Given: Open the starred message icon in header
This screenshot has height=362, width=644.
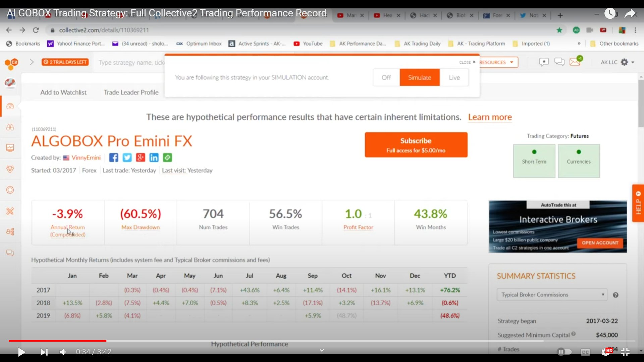Looking at the screenshot, I should [x=544, y=62].
